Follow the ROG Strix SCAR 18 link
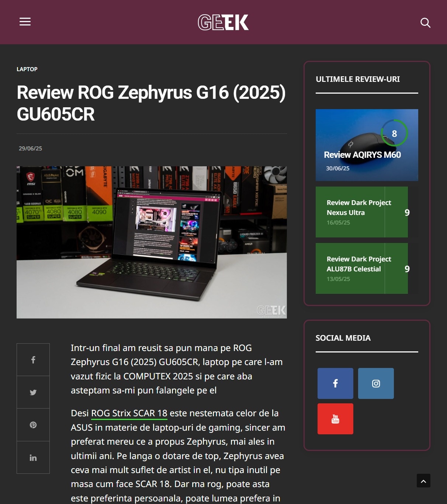Viewport: 447px width, 504px height. click(129, 413)
